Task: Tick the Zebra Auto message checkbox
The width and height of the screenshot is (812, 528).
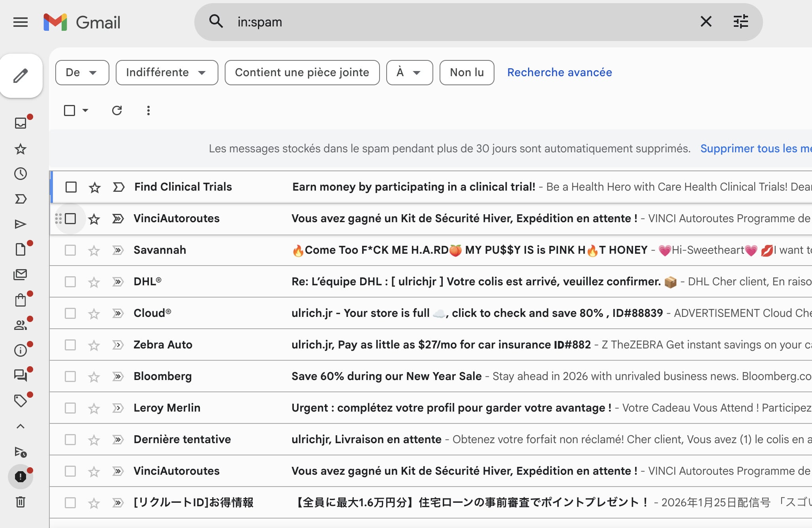Action: coord(70,345)
